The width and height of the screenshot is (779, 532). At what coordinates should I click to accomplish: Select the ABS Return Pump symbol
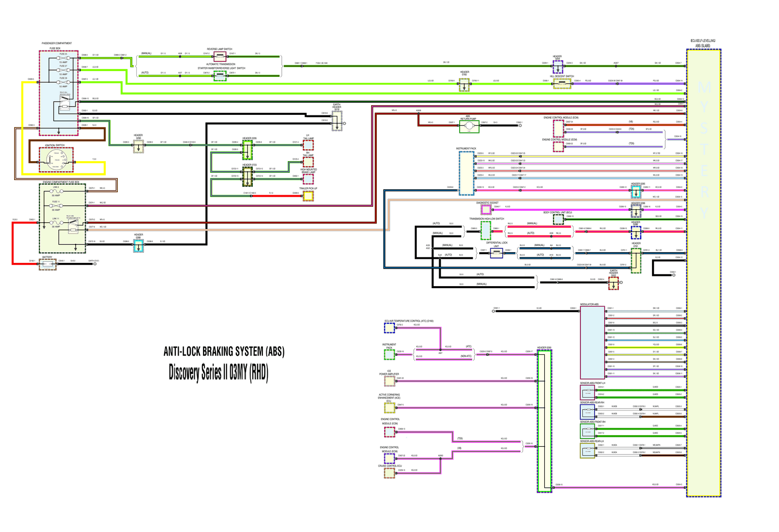469,126
